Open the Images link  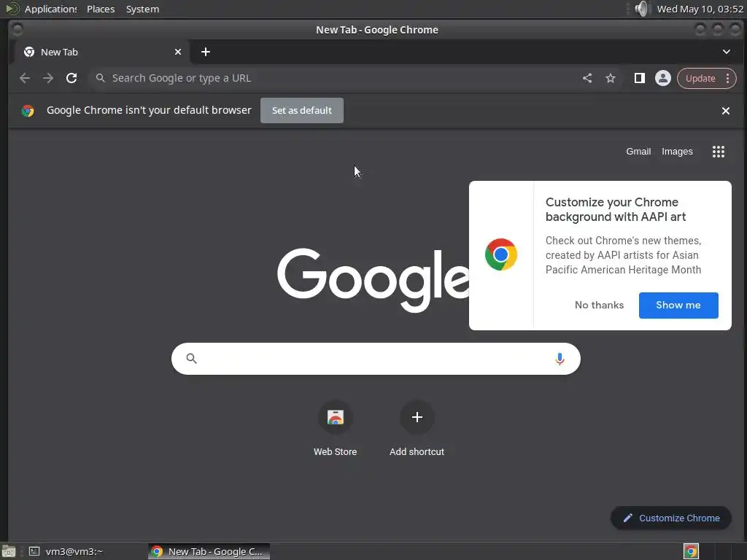676,152
